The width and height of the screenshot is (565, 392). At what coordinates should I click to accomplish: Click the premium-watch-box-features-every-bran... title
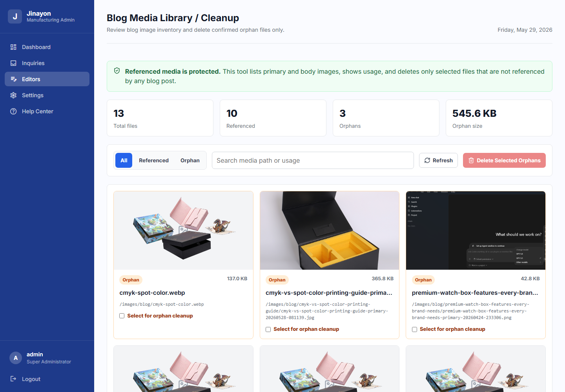(x=475, y=293)
